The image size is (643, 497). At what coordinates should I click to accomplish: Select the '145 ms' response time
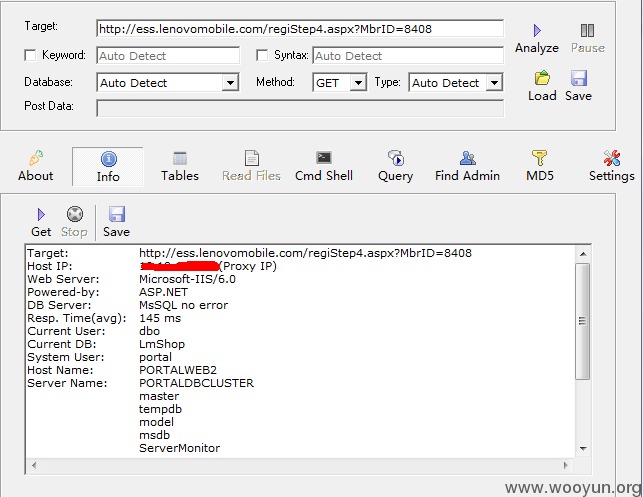click(x=160, y=318)
